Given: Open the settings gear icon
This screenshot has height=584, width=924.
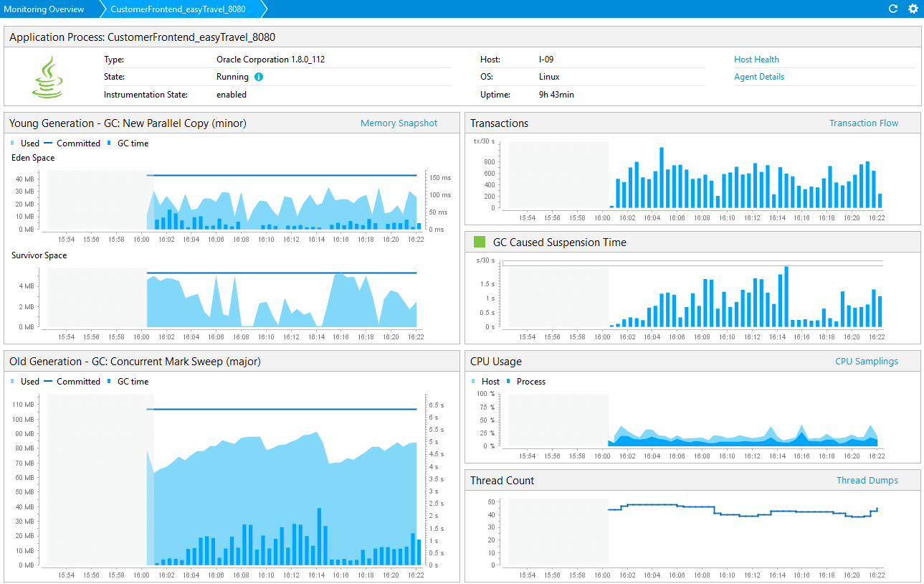Looking at the screenshot, I should coord(913,9).
